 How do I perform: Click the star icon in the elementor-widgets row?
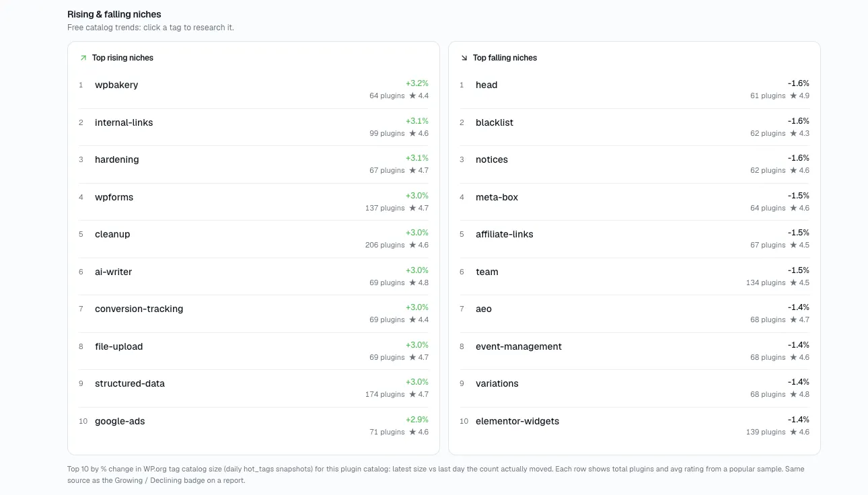pyautogui.click(x=793, y=432)
